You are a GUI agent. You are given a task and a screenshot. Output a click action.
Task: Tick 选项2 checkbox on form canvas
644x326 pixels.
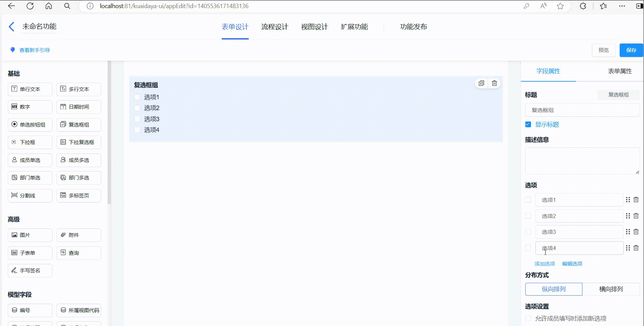tap(137, 108)
